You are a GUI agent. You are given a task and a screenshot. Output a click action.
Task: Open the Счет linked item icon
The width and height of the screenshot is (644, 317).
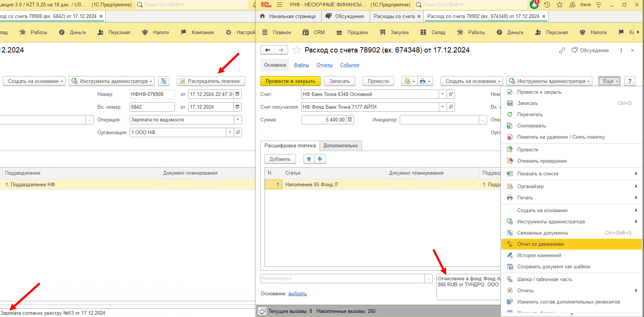[x=451, y=94]
